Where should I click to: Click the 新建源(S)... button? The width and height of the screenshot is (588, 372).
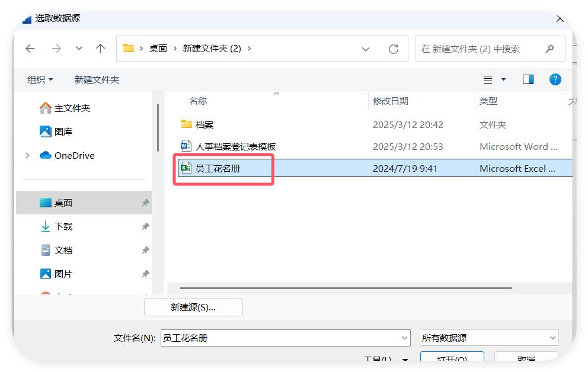(x=193, y=307)
